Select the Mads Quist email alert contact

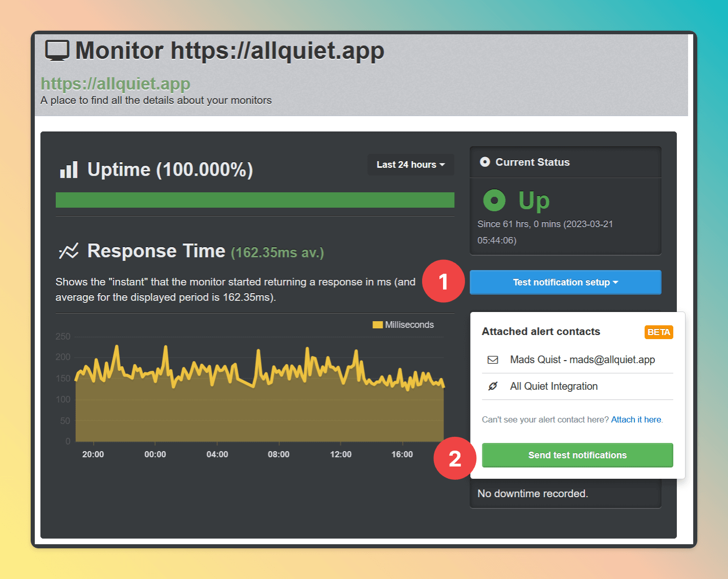pos(577,360)
